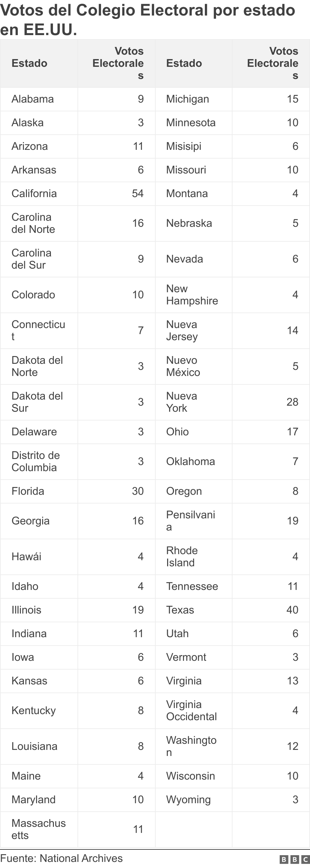Click the BBC logo
The image size is (310, 868).
294,859
